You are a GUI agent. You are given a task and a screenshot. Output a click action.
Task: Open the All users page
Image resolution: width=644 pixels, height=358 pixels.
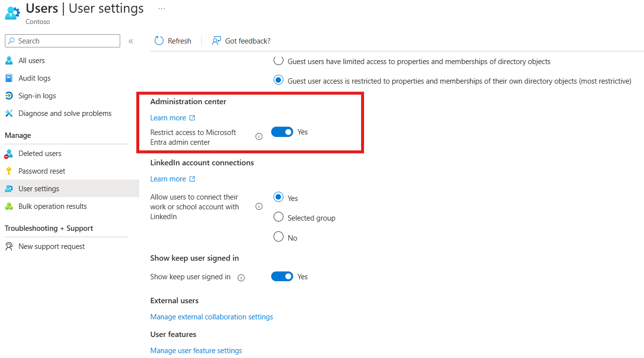tap(31, 60)
